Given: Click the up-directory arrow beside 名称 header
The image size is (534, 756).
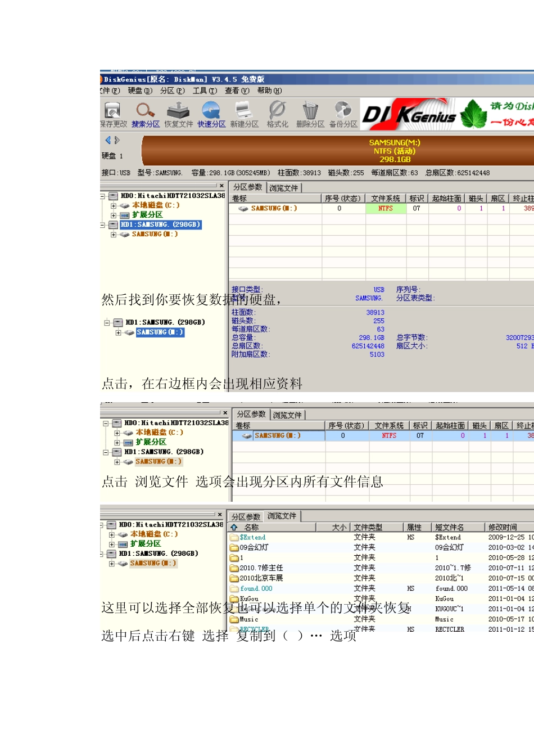Looking at the screenshot, I should pyautogui.click(x=234, y=527).
